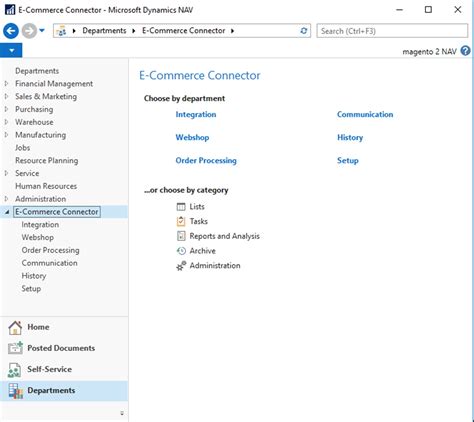
Task: Open the blue help question mark icon
Action: coord(465,51)
